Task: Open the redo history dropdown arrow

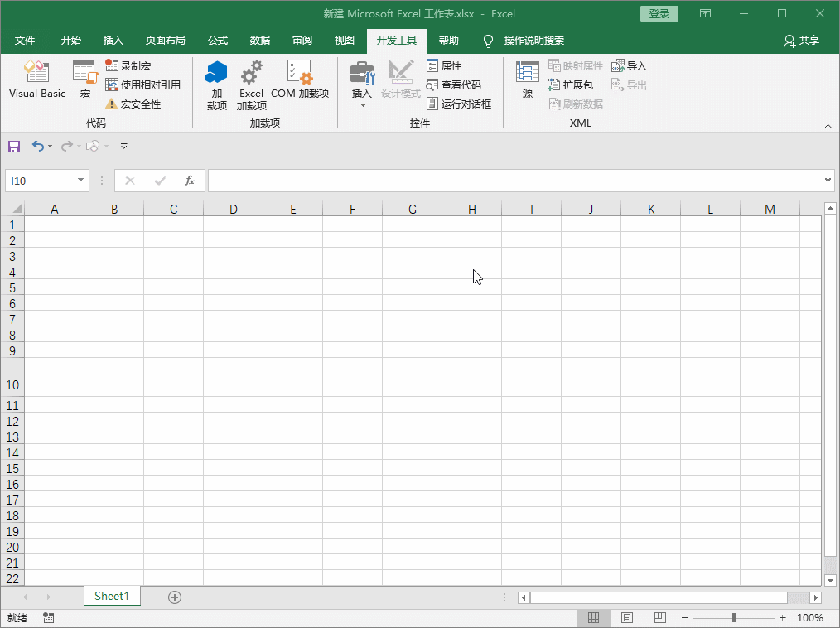Action: click(x=79, y=147)
